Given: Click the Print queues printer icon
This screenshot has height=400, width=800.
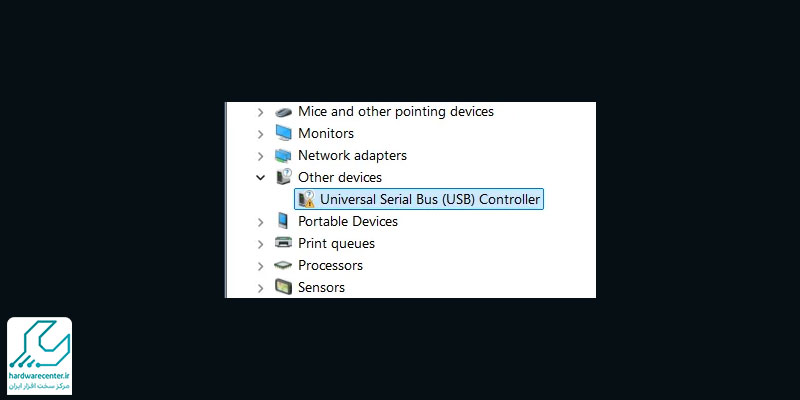Looking at the screenshot, I should (x=283, y=243).
